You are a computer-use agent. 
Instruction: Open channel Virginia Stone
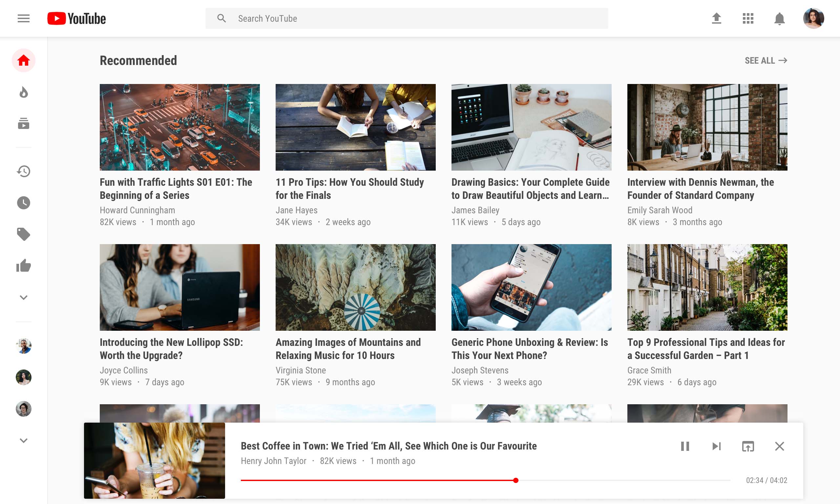tap(301, 370)
